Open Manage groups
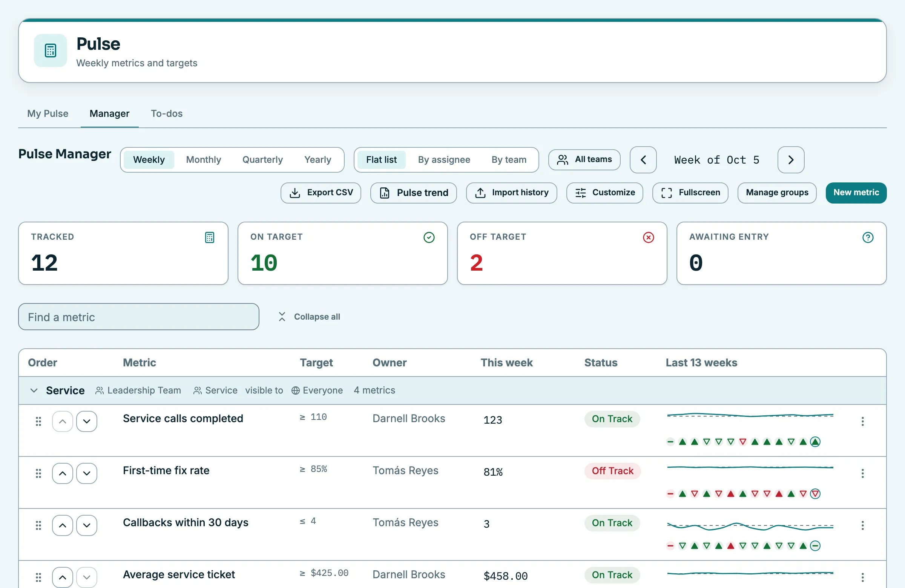 [777, 193]
